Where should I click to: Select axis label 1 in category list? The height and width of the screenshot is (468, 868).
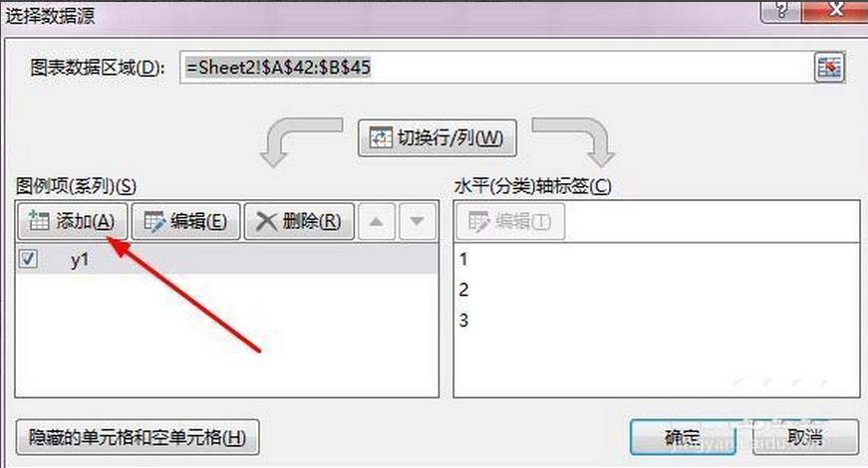click(463, 259)
